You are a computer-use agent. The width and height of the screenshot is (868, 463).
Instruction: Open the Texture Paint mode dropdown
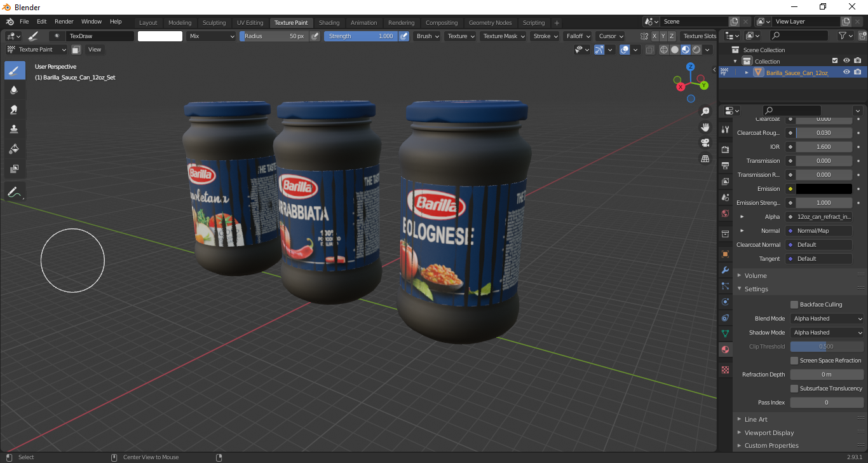pyautogui.click(x=37, y=50)
